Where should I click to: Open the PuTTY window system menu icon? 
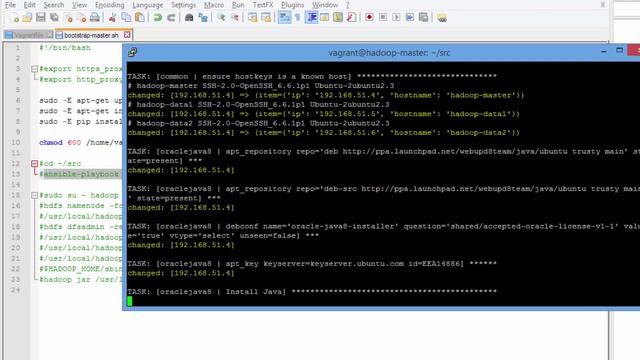132,52
